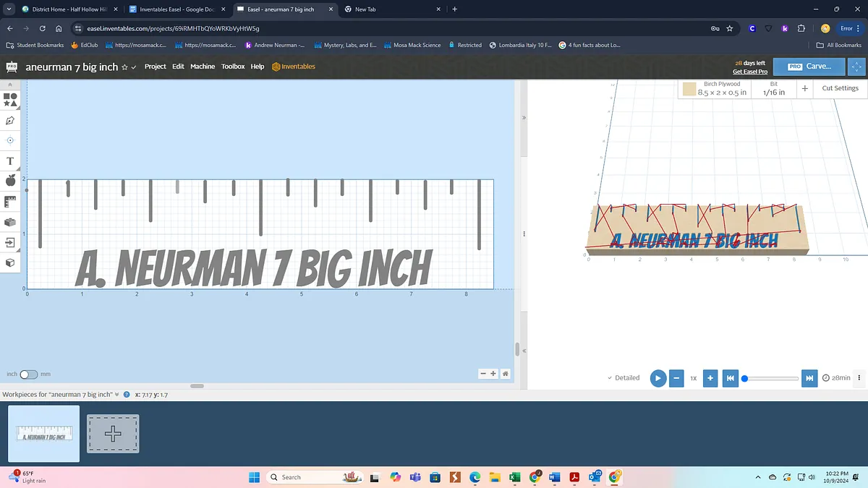
Task: Select the Pen drawing tool
Action: tap(10, 120)
